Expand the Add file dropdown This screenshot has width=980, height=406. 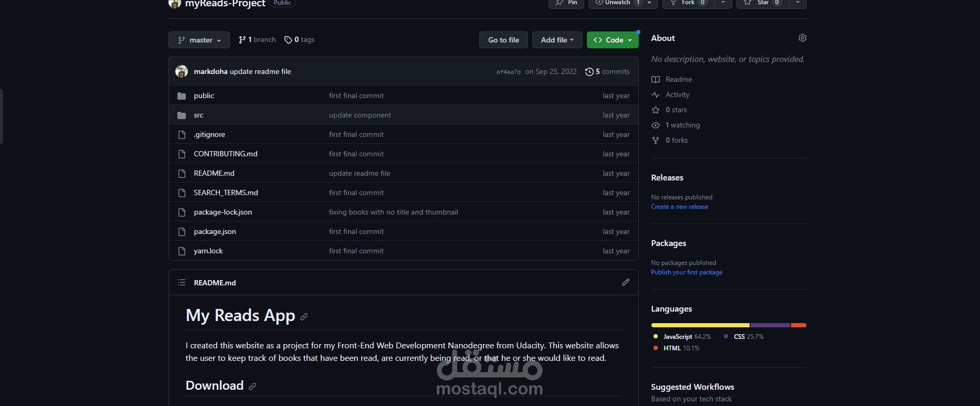tap(557, 40)
